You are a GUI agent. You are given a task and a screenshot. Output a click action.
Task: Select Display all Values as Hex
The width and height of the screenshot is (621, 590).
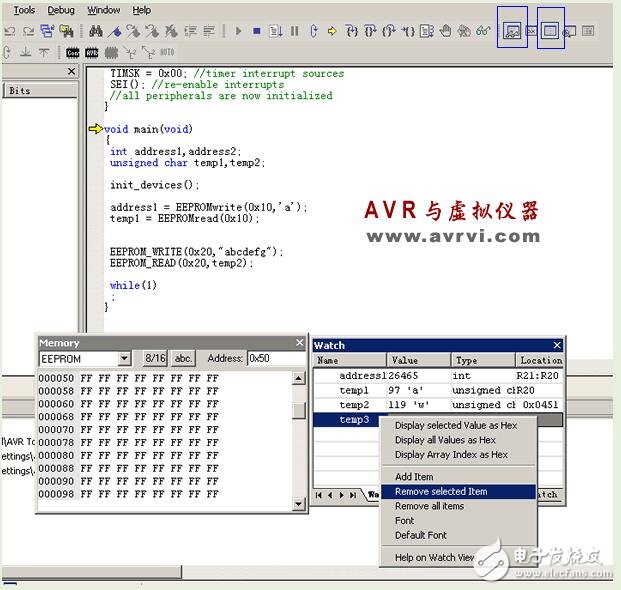pos(445,440)
